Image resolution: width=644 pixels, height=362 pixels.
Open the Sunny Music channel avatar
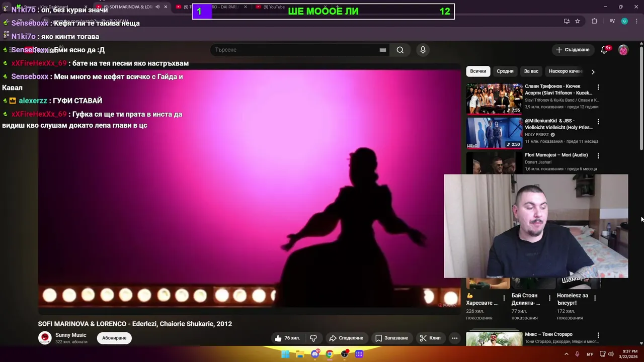[x=45, y=338]
